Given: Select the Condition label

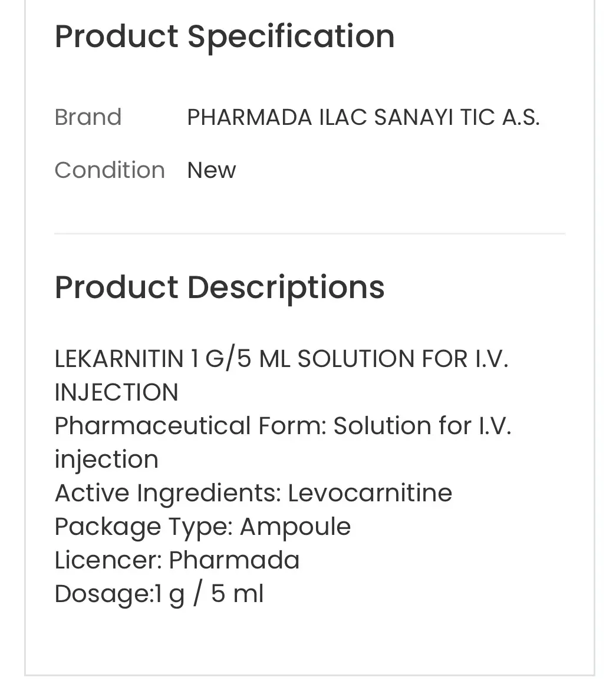Looking at the screenshot, I should pos(110,170).
